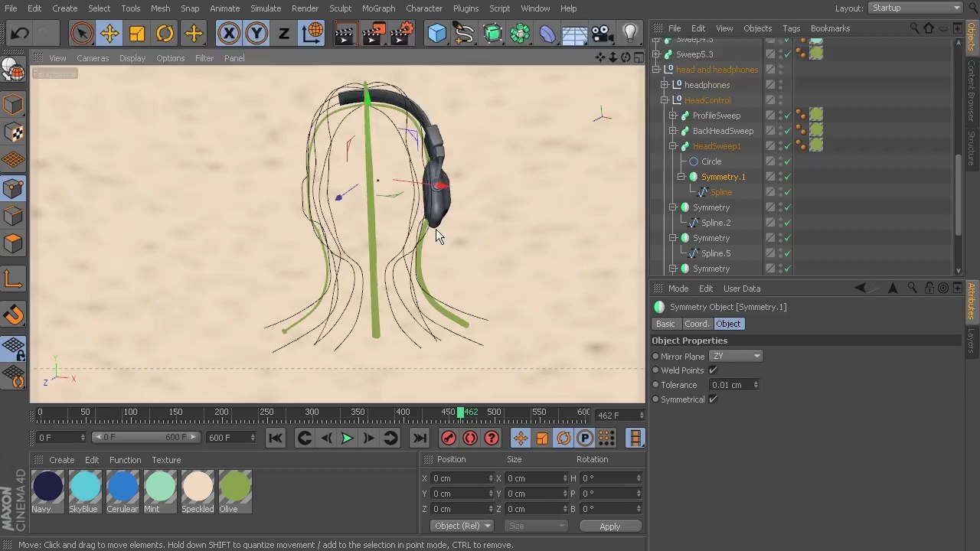The height and width of the screenshot is (551, 980).
Task: Open the spline pen tools
Action: (464, 34)
